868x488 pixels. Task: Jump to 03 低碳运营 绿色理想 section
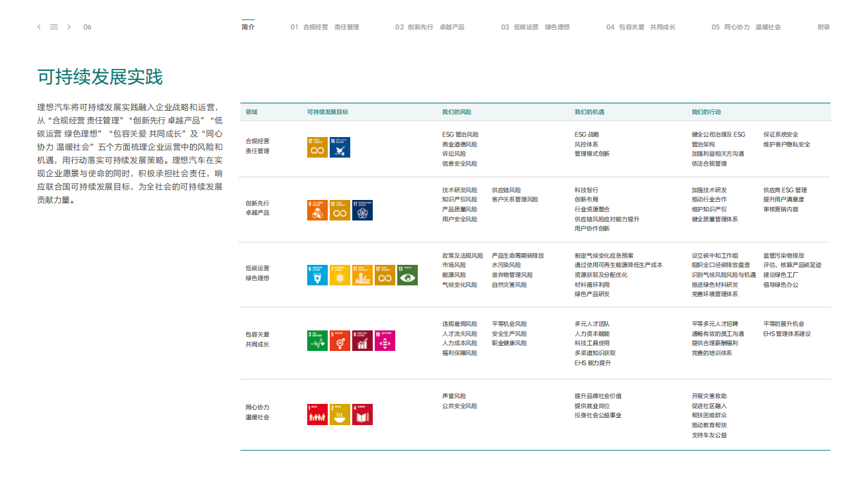[535, 27]
